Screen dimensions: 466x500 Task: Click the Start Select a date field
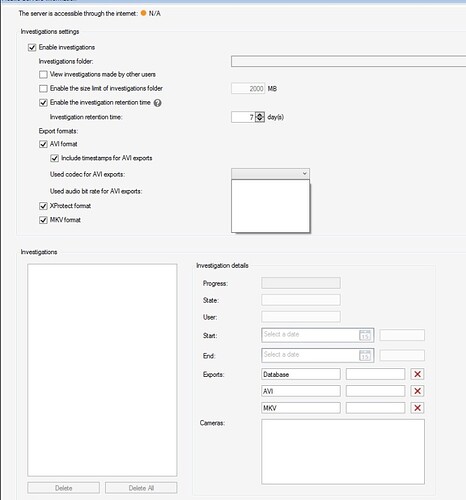tap(318, 335)
